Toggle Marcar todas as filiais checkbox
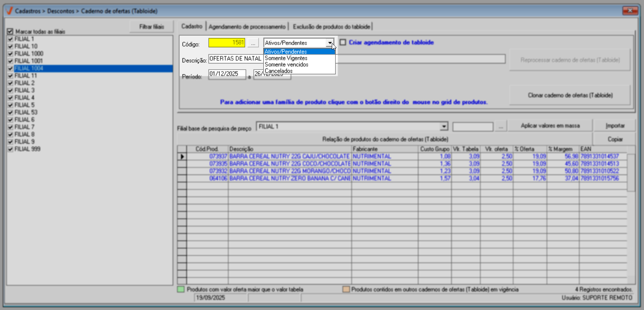 point(10,31)
